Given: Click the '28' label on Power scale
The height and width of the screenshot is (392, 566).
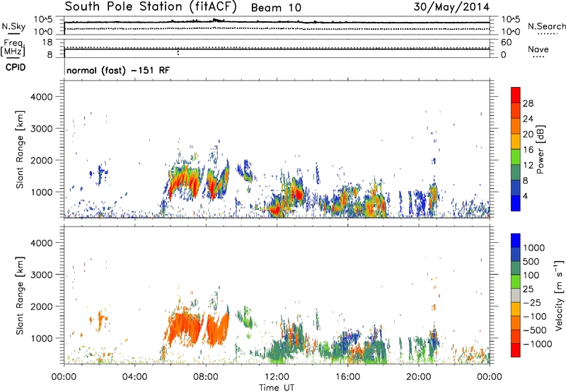Looking at the screenshot, I should click(528, 103).
